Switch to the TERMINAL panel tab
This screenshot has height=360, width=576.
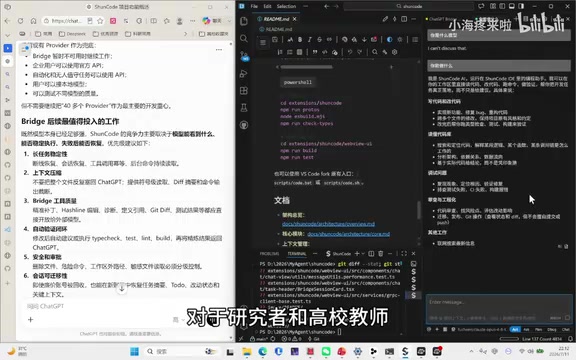pyautogui.click(x=297, y=253)
